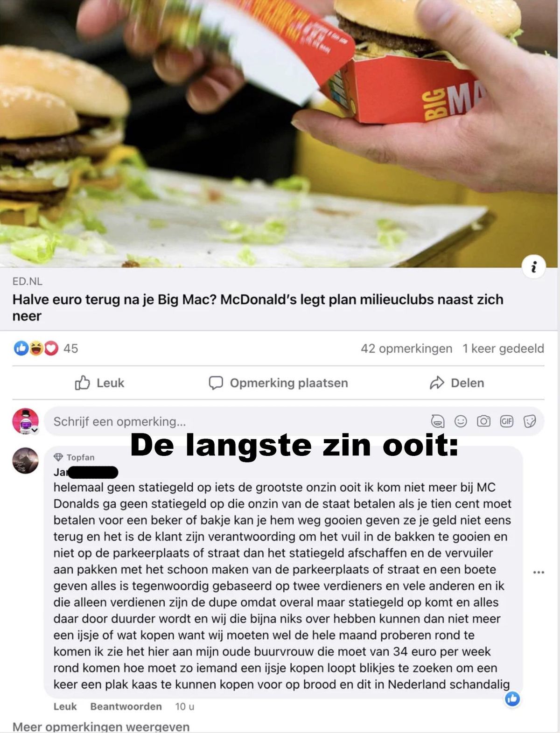The image size is (560, 733).
Task: Click Opmerking plaatsen button
Action: (x=278, y=383)
